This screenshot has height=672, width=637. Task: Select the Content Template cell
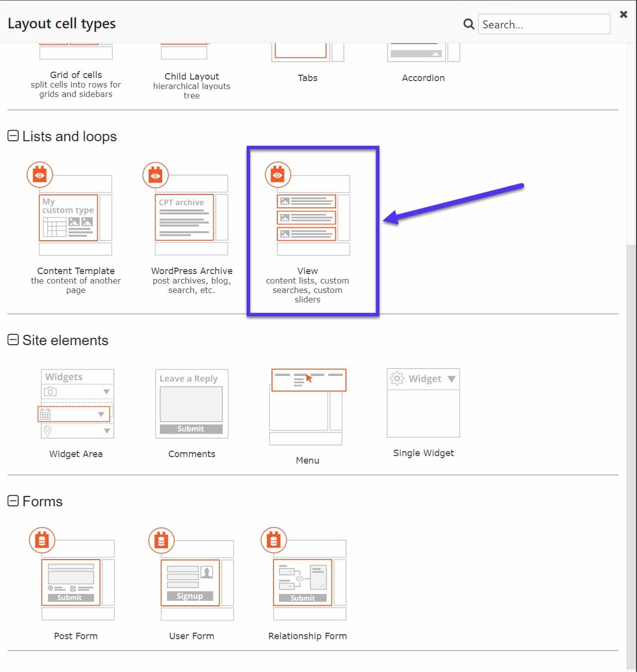[x=76, y=219]
